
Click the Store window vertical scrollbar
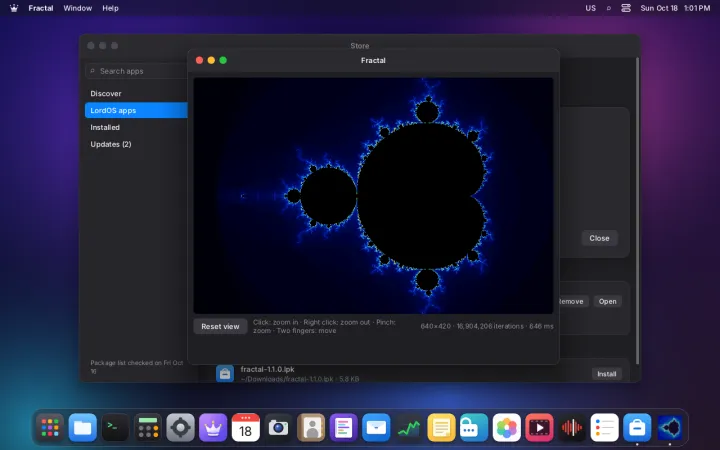[x=637, y=211]
